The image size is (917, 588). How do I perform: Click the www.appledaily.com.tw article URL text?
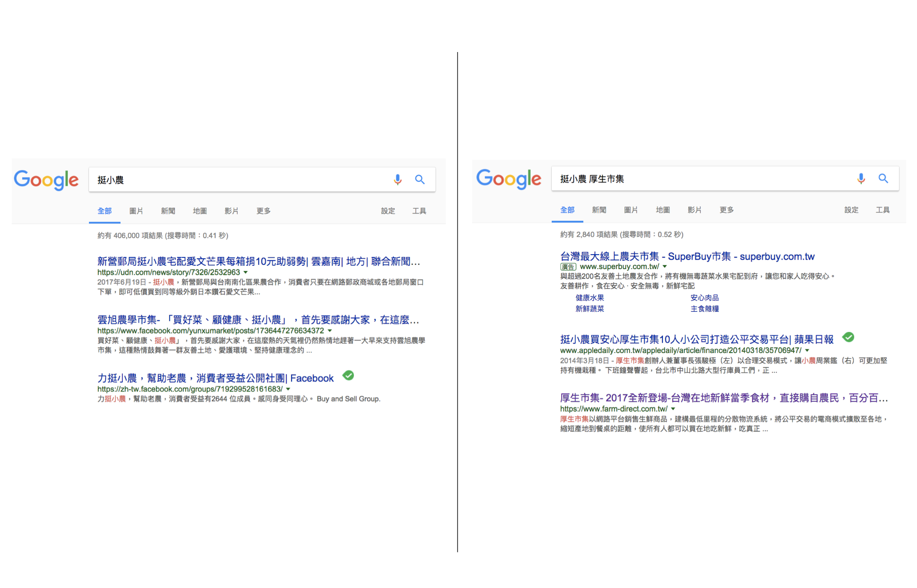681,351
